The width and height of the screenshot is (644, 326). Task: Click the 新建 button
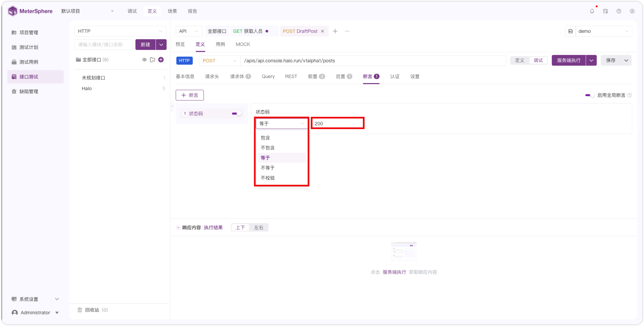pos(145,45)
